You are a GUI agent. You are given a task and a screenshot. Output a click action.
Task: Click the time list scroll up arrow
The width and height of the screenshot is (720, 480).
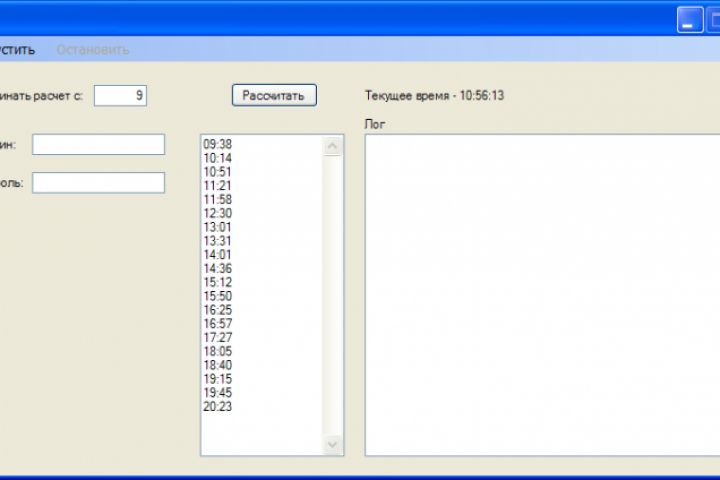pyautogui.click(x=332, y=147)
